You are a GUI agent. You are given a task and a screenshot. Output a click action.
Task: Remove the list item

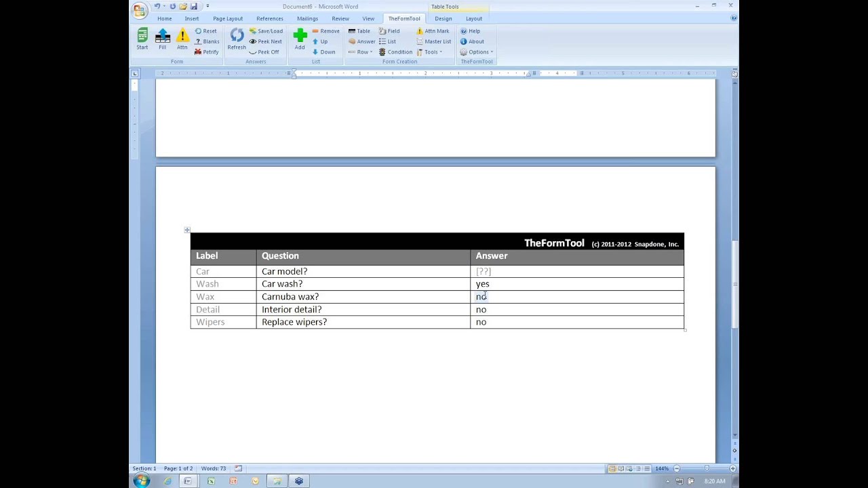coord(325,31)
